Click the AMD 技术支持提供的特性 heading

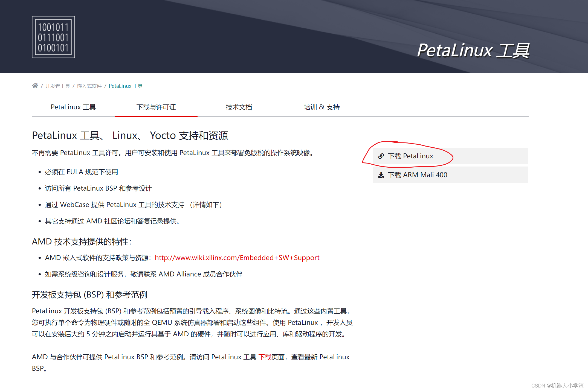pos(82,242)
